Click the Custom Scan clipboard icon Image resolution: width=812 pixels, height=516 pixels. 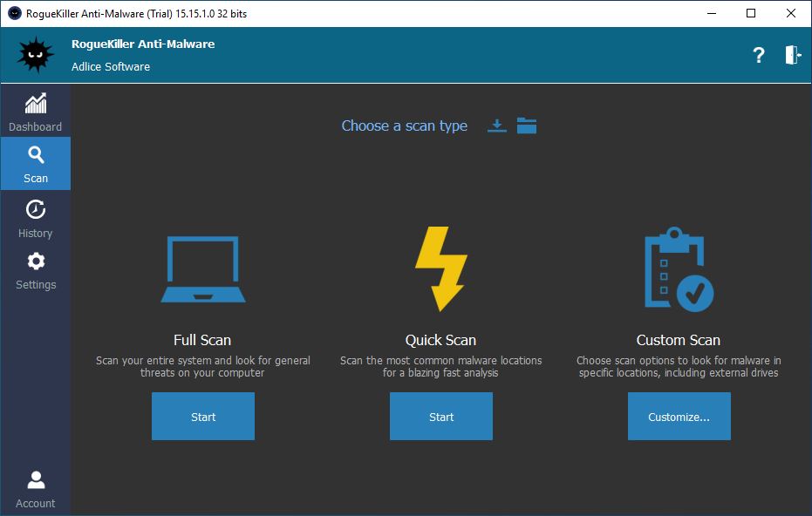[679, 269]
